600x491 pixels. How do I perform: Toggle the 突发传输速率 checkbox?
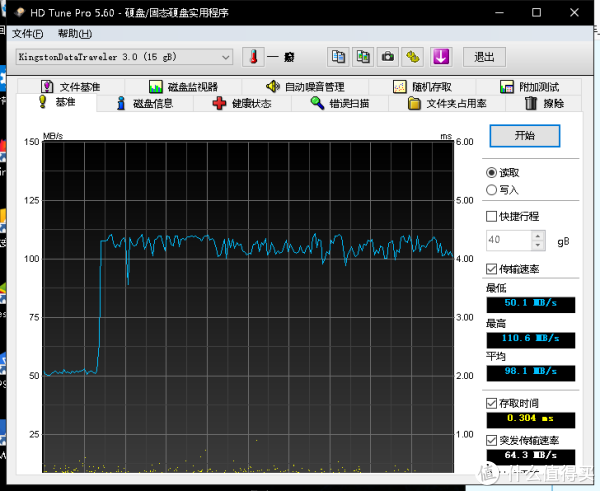(x=491, y=440)
